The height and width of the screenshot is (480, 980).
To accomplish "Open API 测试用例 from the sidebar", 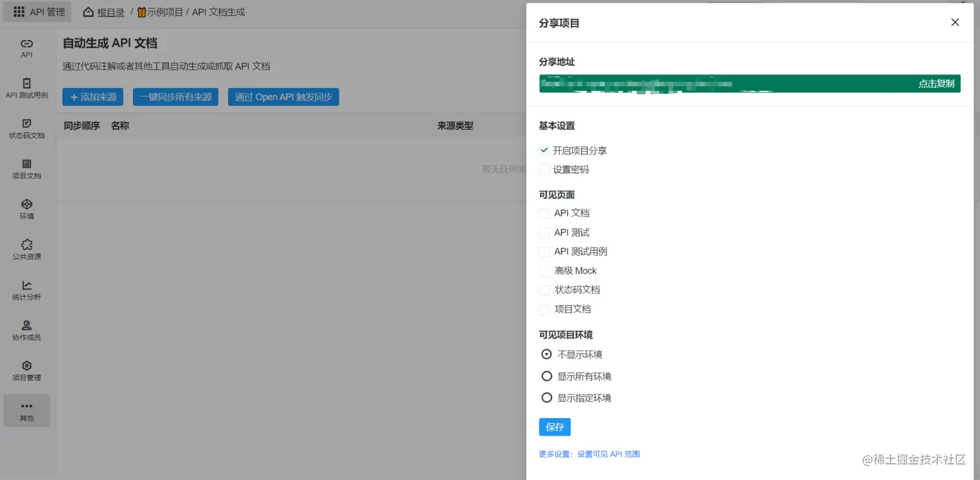I will [x=27, y=89].
